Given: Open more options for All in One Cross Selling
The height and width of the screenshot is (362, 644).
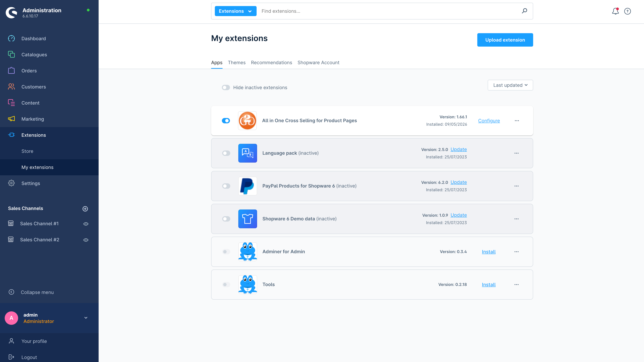Looking at the screenshot, I should [517, 121].
